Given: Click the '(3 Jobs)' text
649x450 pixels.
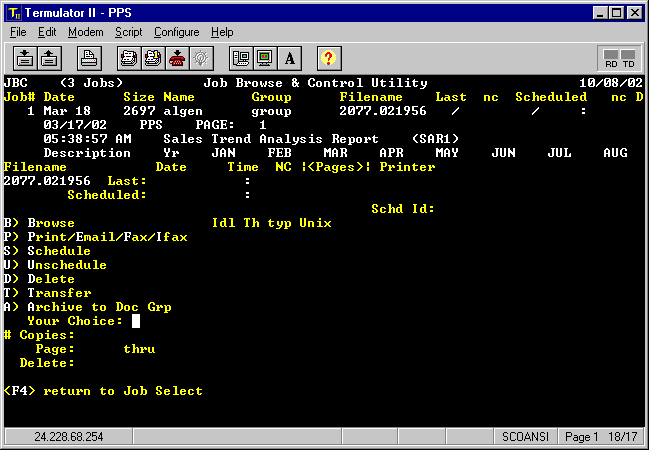Looking at the screenshot, I should [91, 83].
